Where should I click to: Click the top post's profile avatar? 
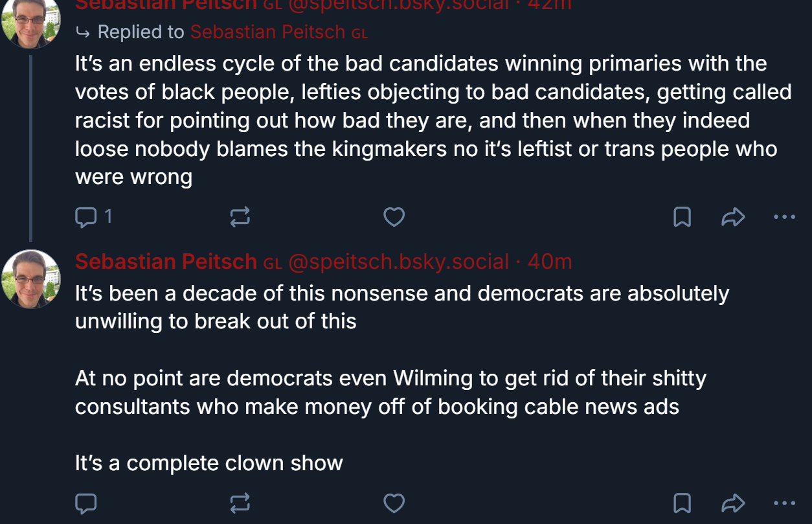point(30,23)
